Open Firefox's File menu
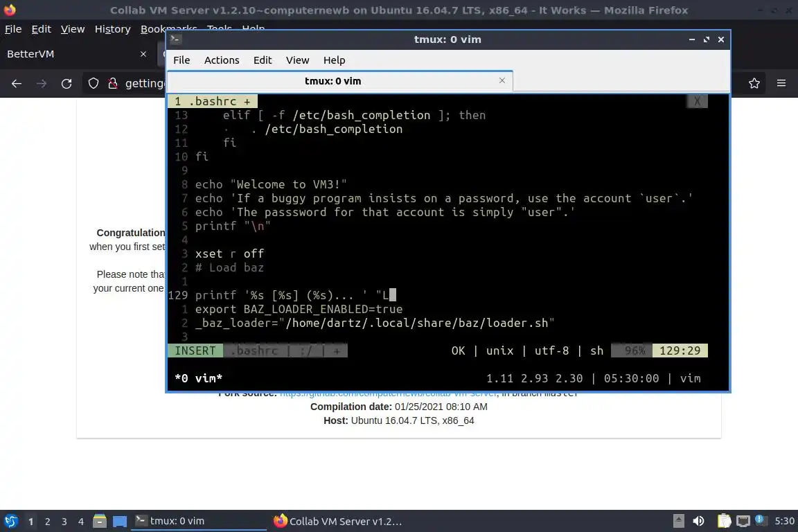798x532 pixels. tap(13, 29)
